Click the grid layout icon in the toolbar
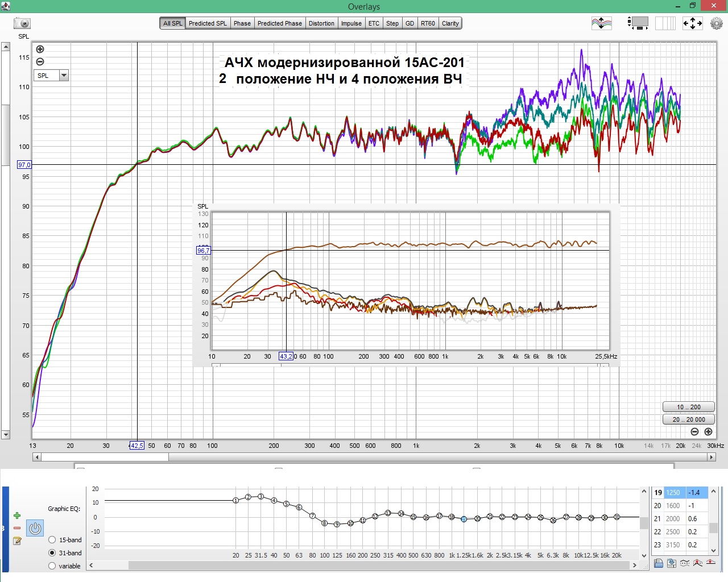The height and width of the screenshot is (582, 728). pos(665,23)
